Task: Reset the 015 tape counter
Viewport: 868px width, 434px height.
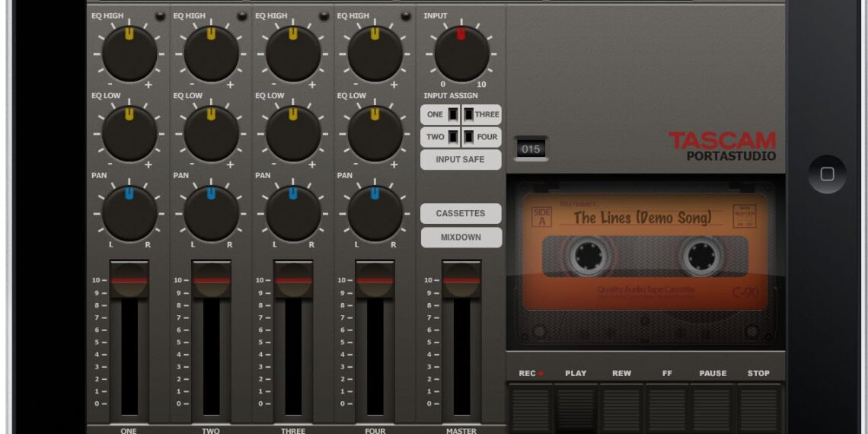Action: coord(531,149)
